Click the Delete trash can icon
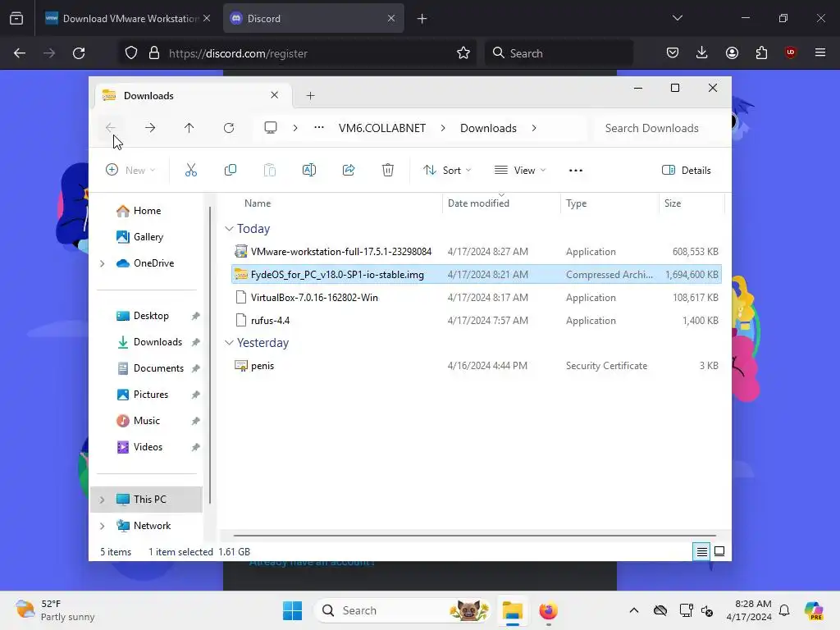840x630 pixels. [x=388, y=171]
